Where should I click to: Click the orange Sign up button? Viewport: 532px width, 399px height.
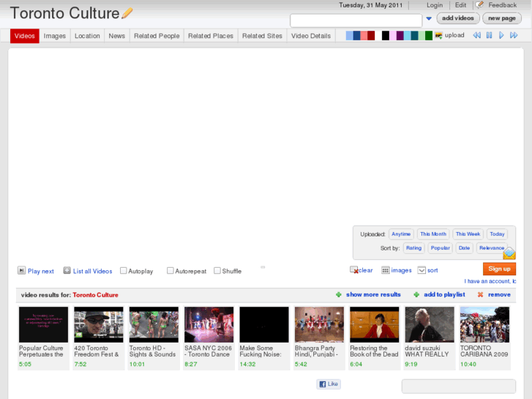499,269
